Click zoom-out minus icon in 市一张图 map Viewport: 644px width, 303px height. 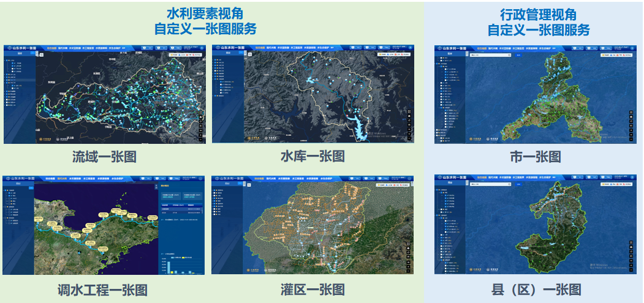pos(631,139)
